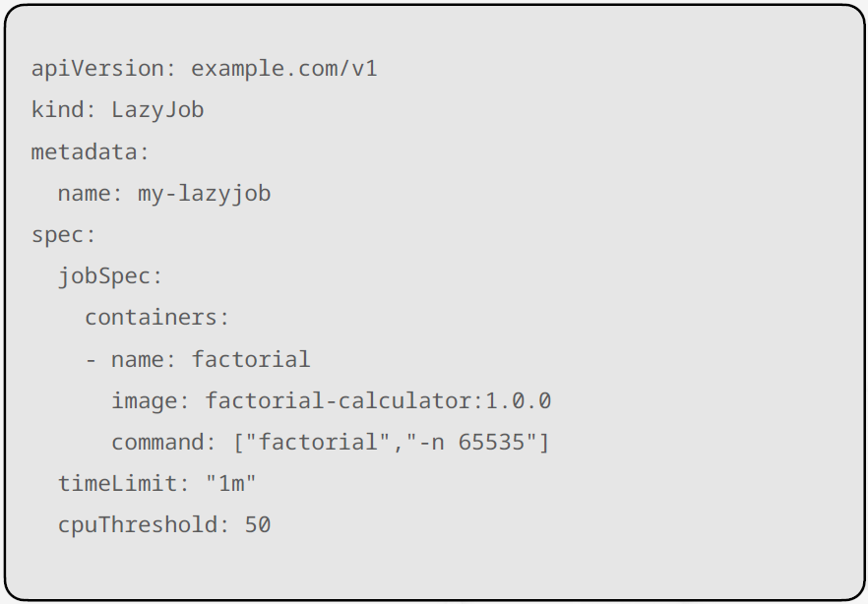The height and width of the screenshot is (604, 868).
Task: Click the container name value factorial
Action: click(251, 360)
